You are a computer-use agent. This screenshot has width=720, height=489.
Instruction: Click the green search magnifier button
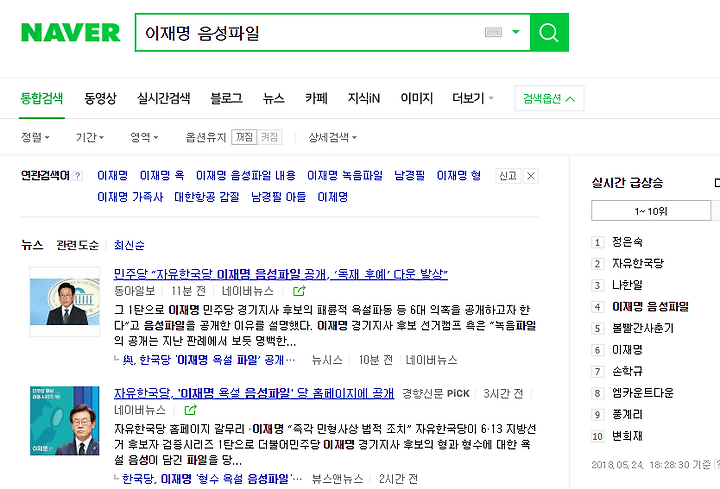pos(549,33)
